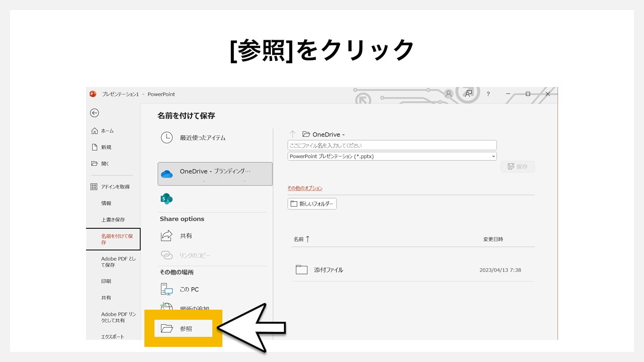
Task: Click the up arrow above the OneDrive breadcrumb
Action: coord(293,134)
